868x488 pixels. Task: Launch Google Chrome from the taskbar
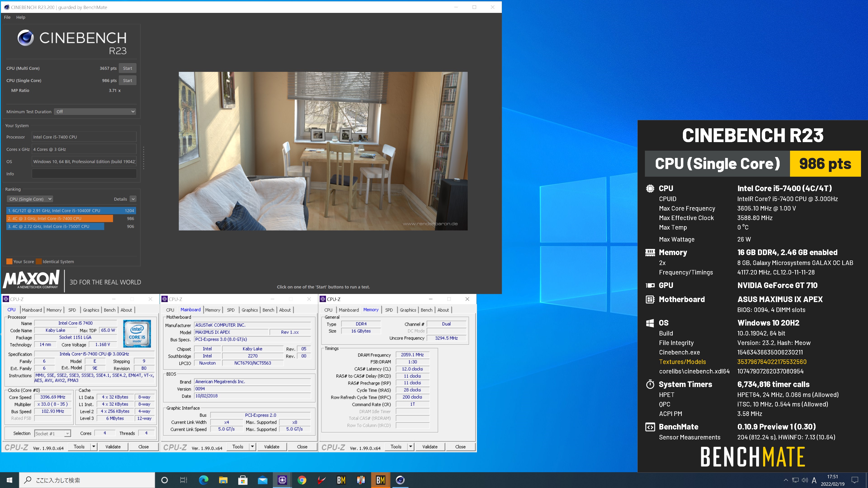[302, 480]
